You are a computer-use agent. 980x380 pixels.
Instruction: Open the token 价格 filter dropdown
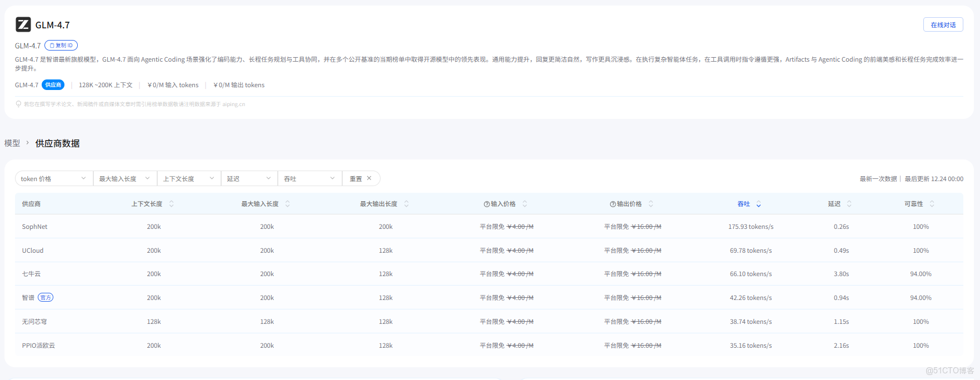pos(54,178)
